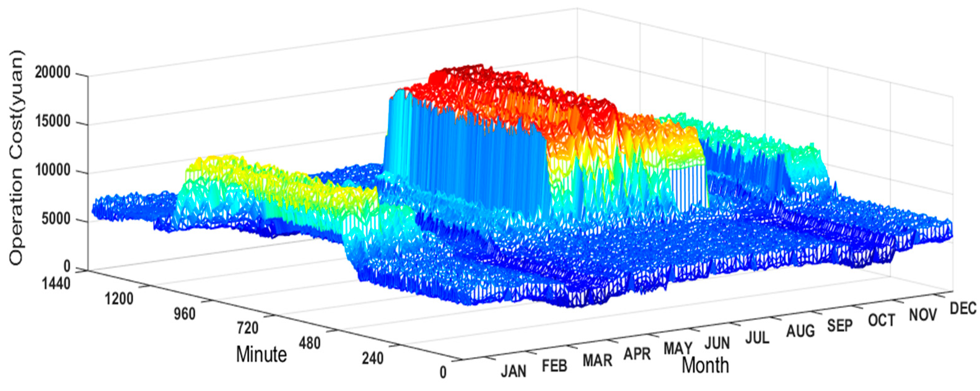Click the Operation Cost(yuan) axis title
Screen dimensions: 980x391
(16, 158)
